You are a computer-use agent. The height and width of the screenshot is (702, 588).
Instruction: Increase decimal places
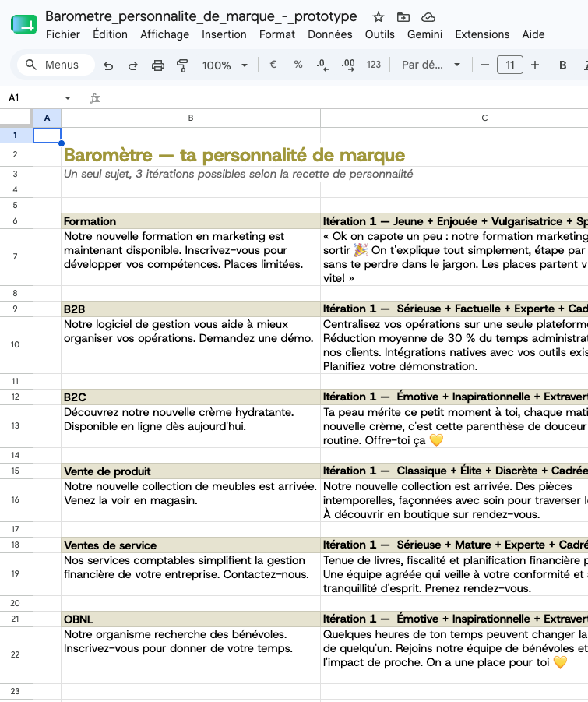(x=348, y=65)
